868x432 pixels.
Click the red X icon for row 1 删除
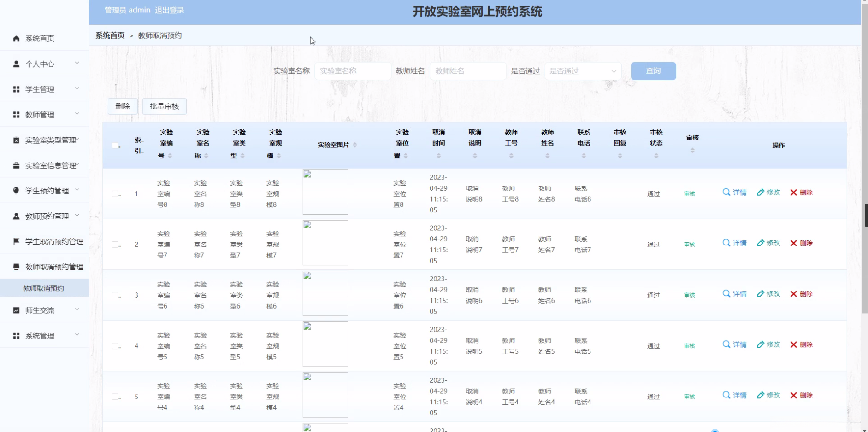[x=793, y=193]
